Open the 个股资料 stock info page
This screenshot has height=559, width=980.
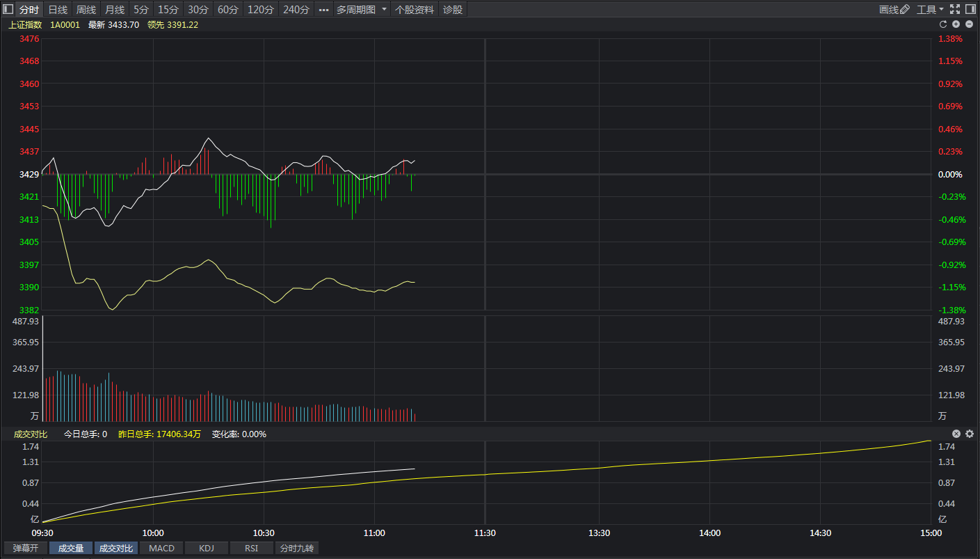click(x=415, y=9)
